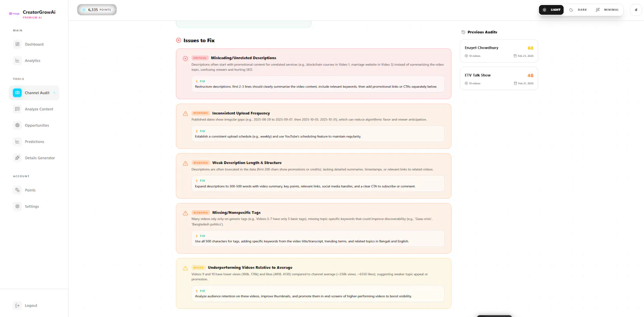This screenshot has width=644, height=317.
Task: Click the wand icon beside Minimal
Action: pyautogui.click(x=598, y=10)
